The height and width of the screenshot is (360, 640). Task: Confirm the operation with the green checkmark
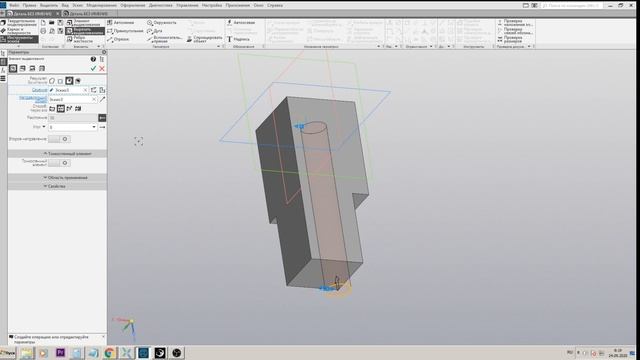coord(93,69)
